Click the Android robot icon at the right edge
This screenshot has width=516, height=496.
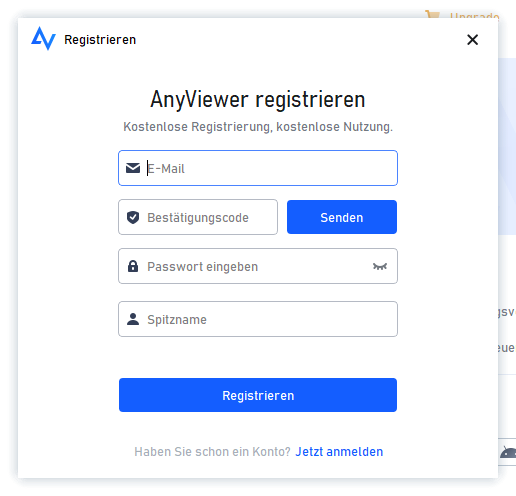[508, 452]
